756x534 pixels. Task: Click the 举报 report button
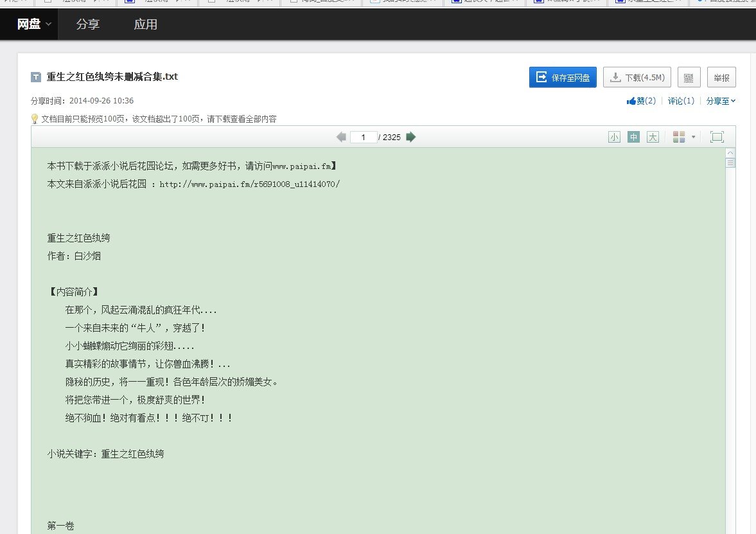721,77
